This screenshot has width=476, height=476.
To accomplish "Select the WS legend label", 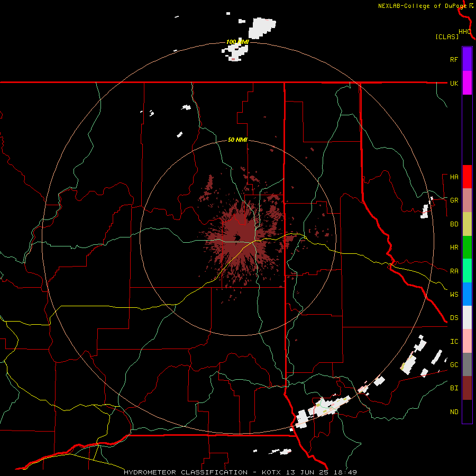I will tap(454, 295).
